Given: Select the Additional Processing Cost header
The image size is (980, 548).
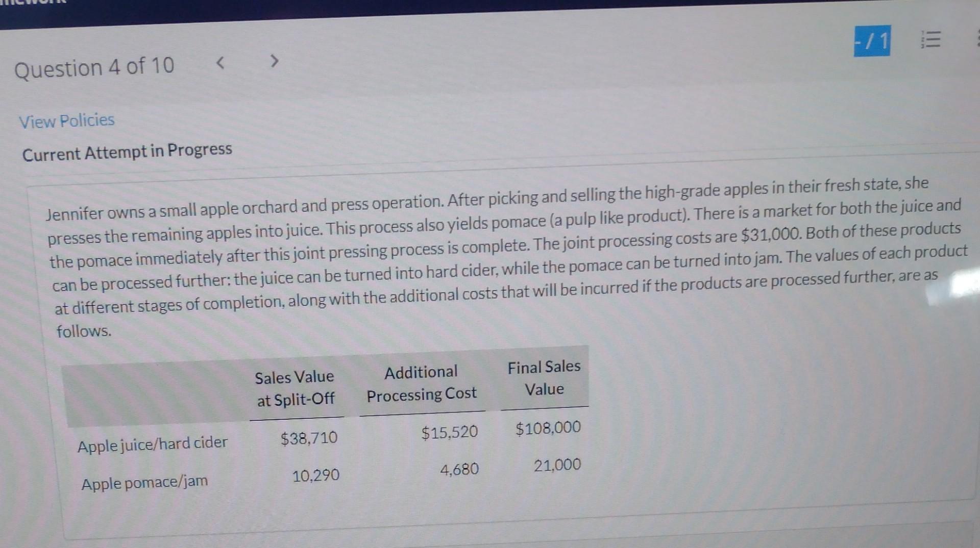Looking at the screenshot, I should 422,383.
